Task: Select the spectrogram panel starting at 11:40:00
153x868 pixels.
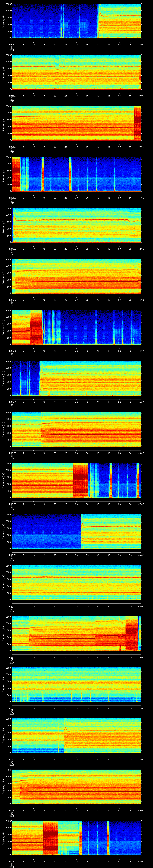Action: pos(77,174)
